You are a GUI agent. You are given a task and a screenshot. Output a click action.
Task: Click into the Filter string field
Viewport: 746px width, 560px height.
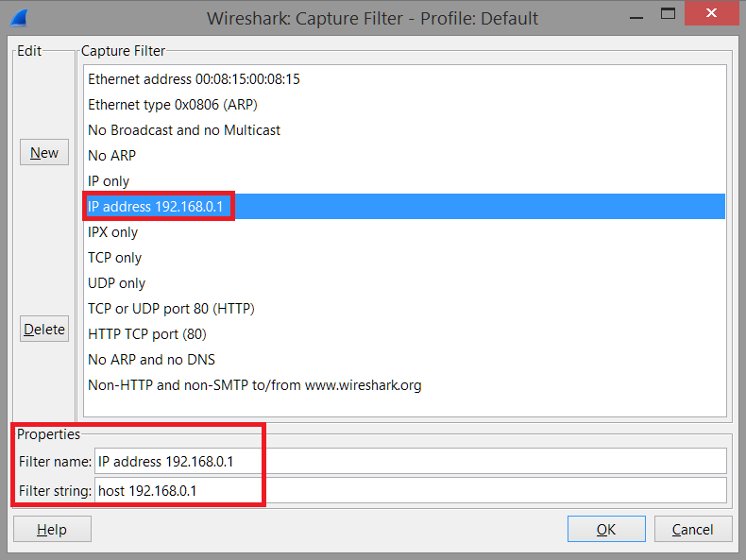pos(411,490)
